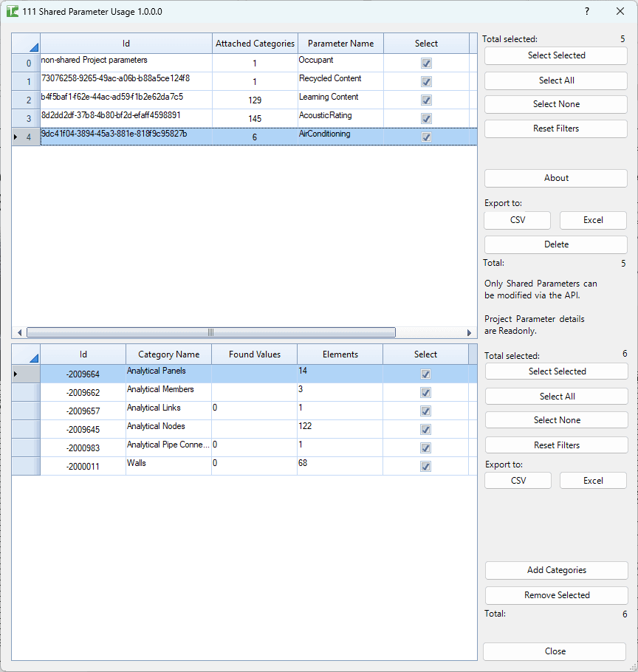Click the bottom grid's Select column header
Screen dimensions: 638x672
(x=425, y=354)
